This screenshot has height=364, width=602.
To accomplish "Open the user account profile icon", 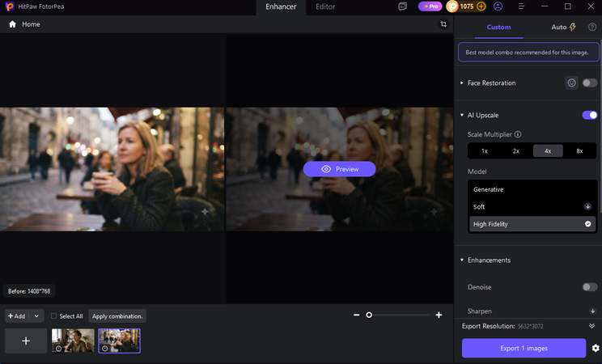I will (x=498, y=6).
